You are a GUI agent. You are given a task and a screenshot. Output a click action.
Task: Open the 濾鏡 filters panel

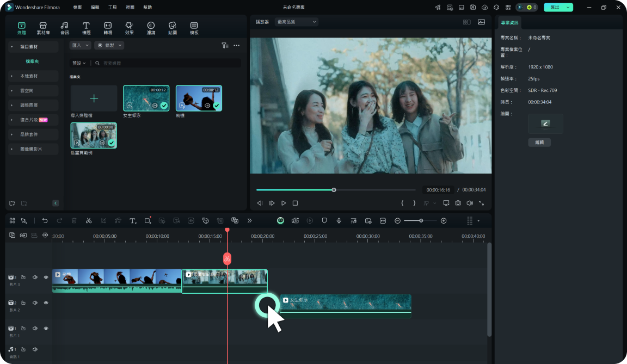pyautogui.click(x=151, y=28)
